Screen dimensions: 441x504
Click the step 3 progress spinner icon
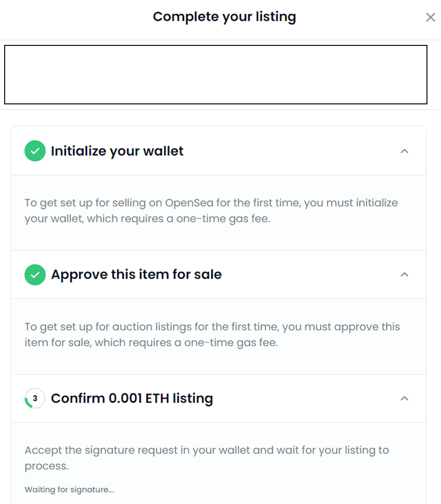pyautogui.click(x=35, y=399)
